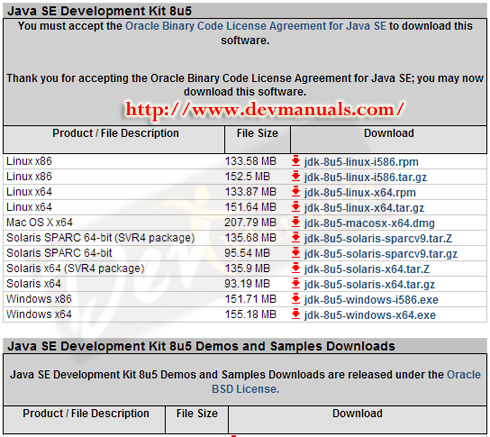
Task: Click download arrow icon for solaris-x64.tar.gz
Action: [296, 284]
